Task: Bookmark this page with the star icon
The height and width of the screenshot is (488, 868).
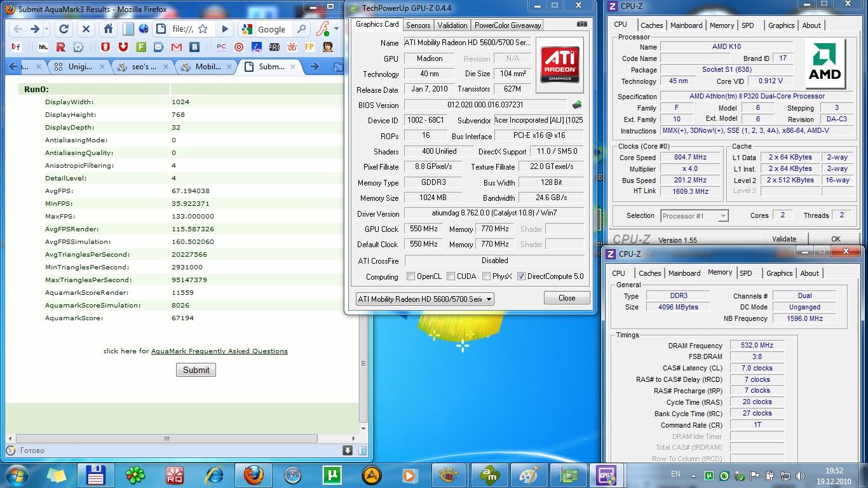Action: click(203, 29)
